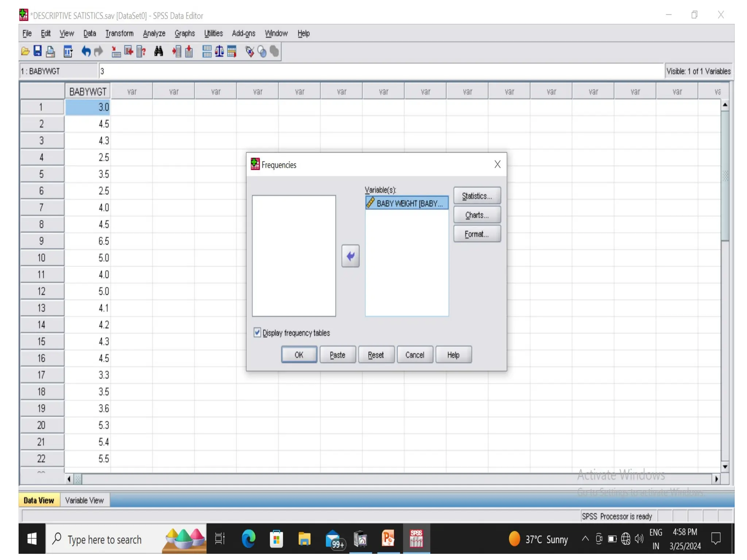Click the Weight Cases scales icon
Image resolution: width=747 pixels, height=560 pixels.
[219, 51]
